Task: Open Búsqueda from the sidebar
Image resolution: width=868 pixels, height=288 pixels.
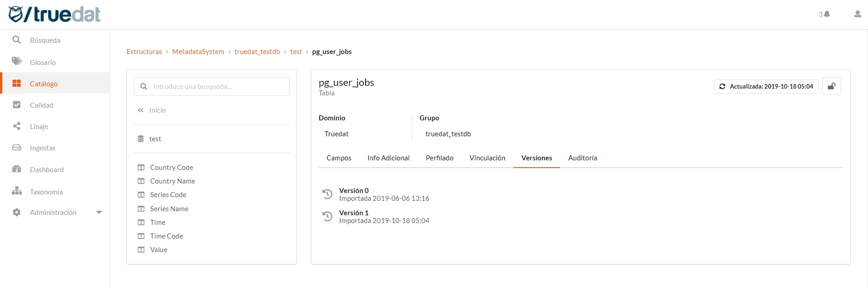Action: tap(45, 40)
